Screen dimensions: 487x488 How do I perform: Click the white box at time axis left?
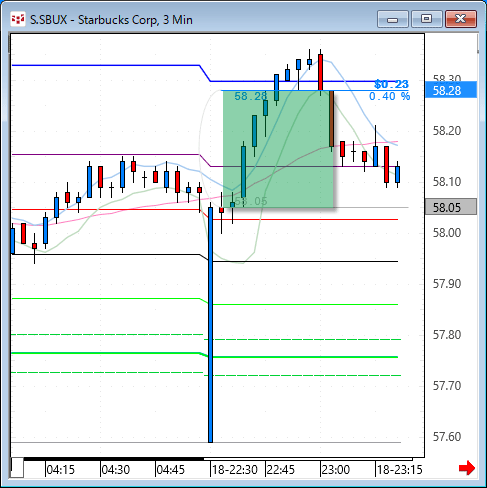[17, 468]
